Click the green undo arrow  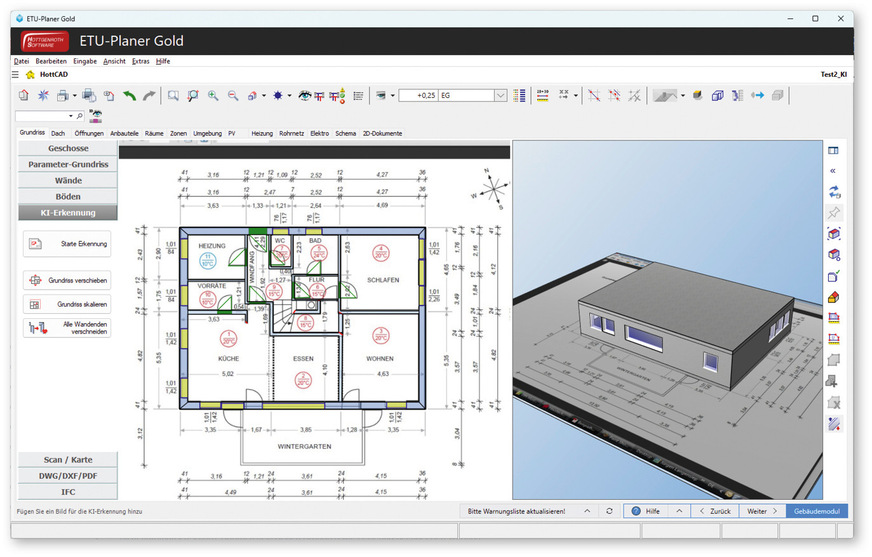130,95
